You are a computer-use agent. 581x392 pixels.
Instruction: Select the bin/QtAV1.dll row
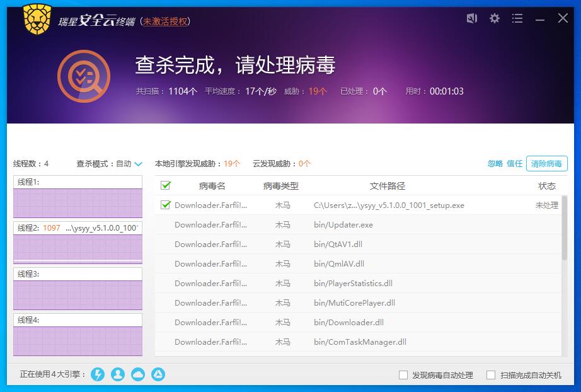(359, 244)
